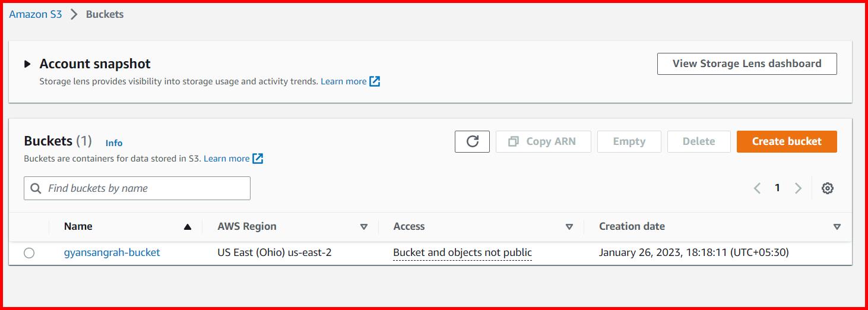Click the external link icon beside Storage lens Learn more

375,81
